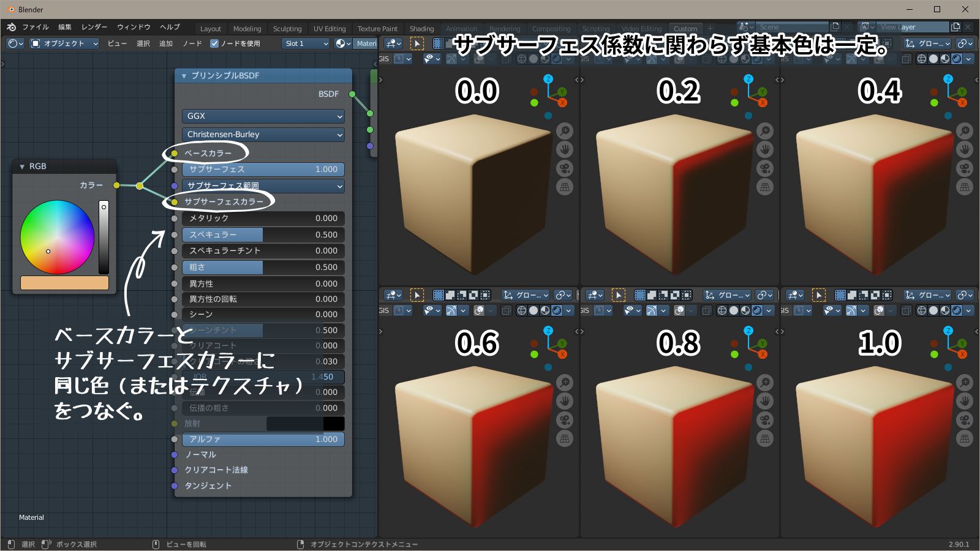The image size is (980, 551).
Task: Toggle overlays in 0.8 viewport header
Action: (679, 310)
